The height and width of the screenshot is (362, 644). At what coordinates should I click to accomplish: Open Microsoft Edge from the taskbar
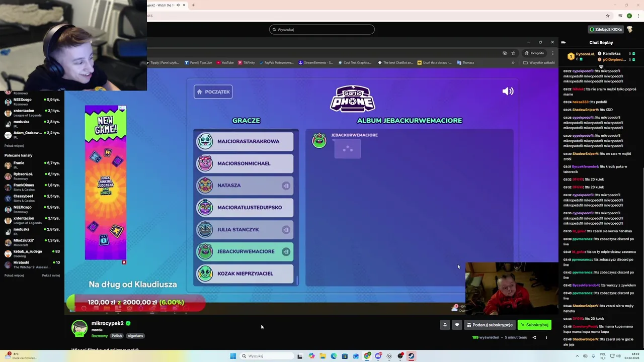pyautogui.click(x=334, y=356)
